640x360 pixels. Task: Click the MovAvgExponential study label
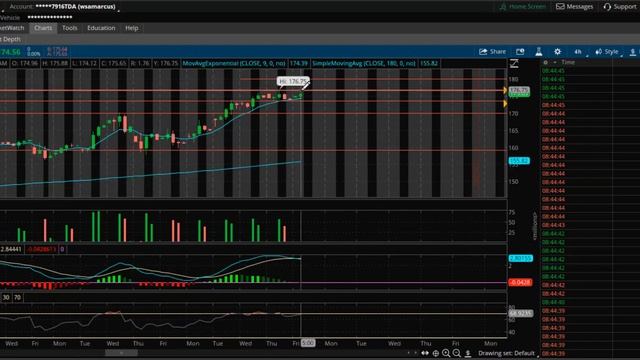(234, 63)
